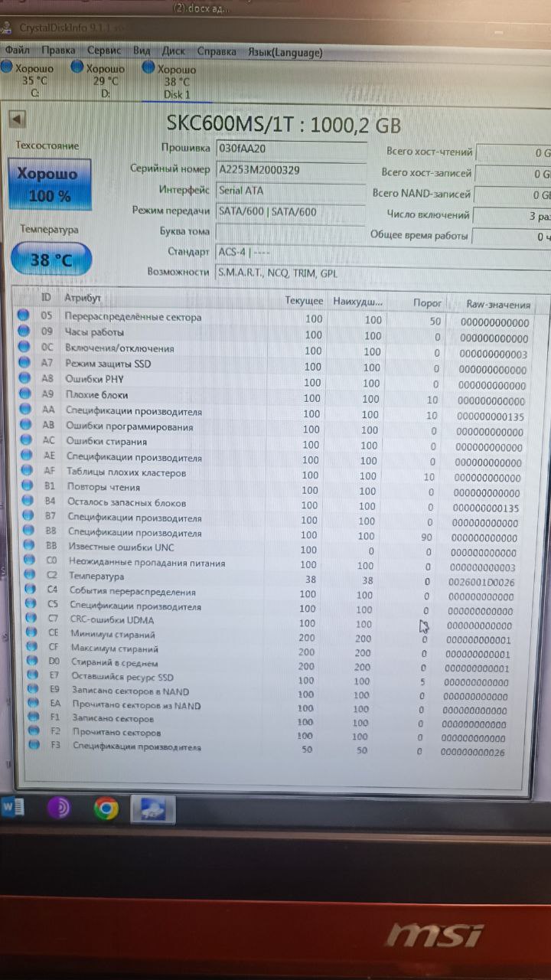Click status icon for F2 Прочитано секторов
This screenshot has width=551, height=980.
pyautogui.click(x=34, y=731)
